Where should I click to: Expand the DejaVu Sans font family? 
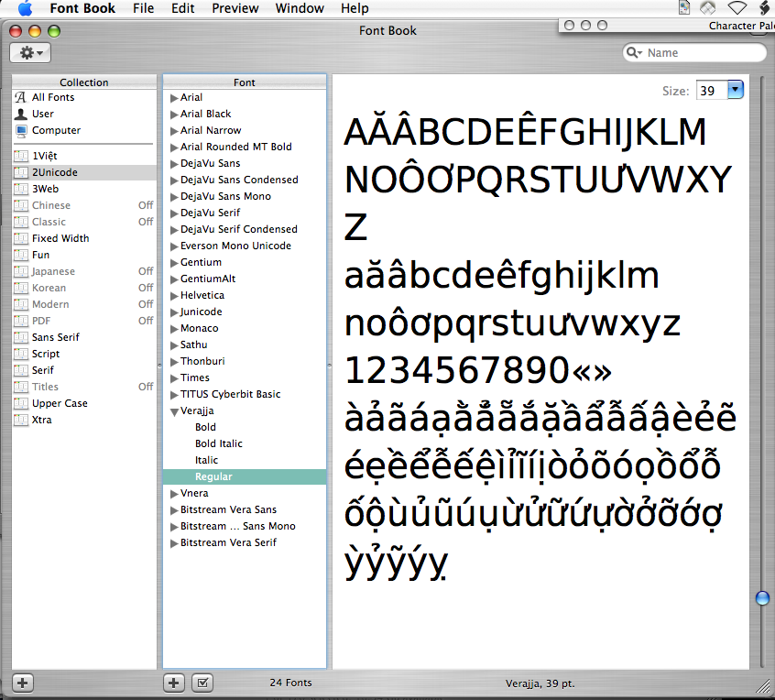(x=174, y=164)
